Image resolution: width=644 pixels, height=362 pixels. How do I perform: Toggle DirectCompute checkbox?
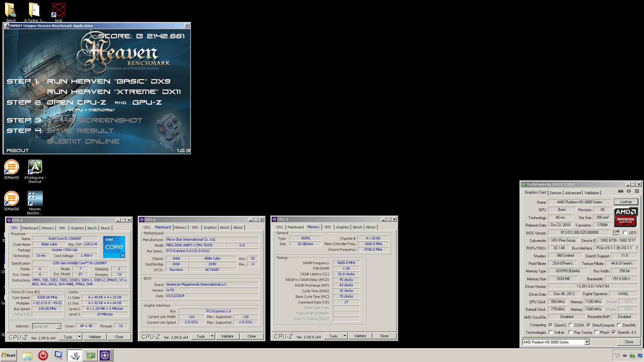[x=589, y=325]
